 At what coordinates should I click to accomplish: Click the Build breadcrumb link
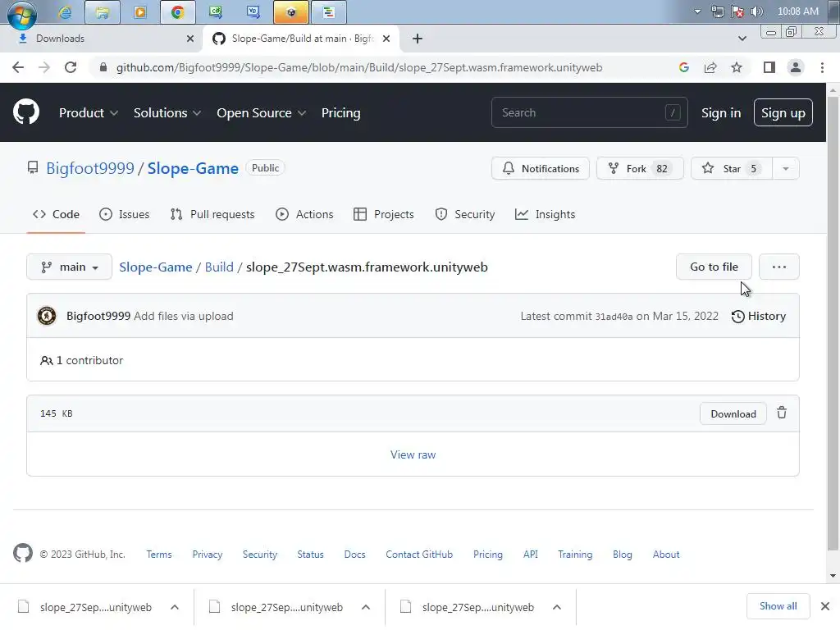click(219, 267)
